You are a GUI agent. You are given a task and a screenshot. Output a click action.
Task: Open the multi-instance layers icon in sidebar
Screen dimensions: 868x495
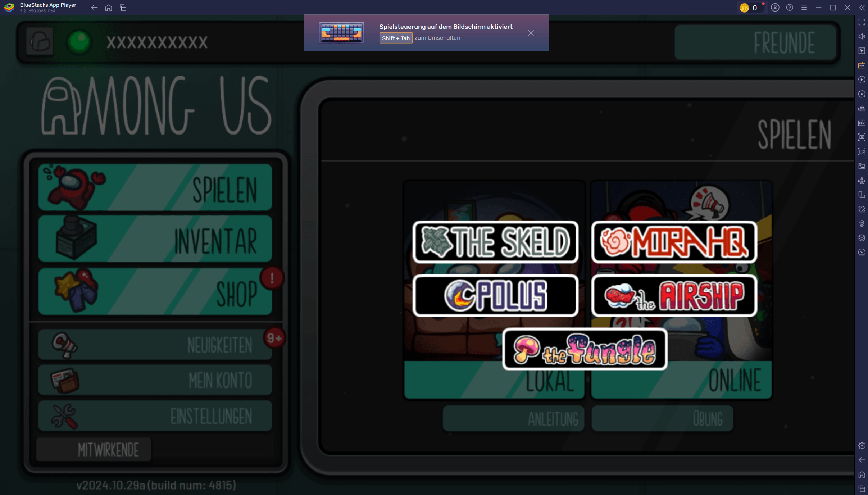point(862,238)
